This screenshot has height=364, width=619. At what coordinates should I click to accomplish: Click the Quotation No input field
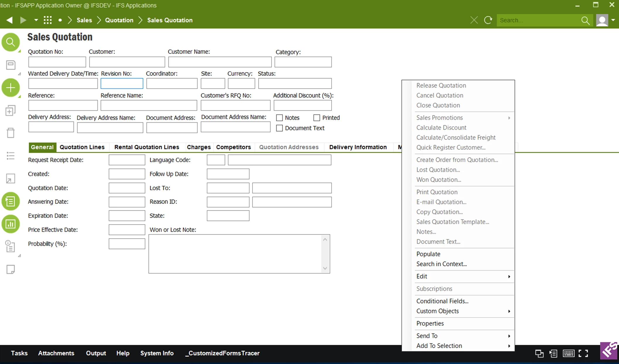[57, 62]
